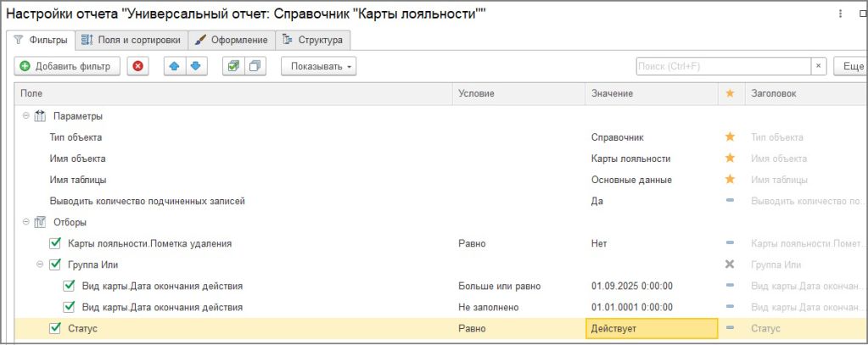Move the filter down with the blue arrow
The height and width of the screenshot is (345, 868).
click(x=195, y=66)
